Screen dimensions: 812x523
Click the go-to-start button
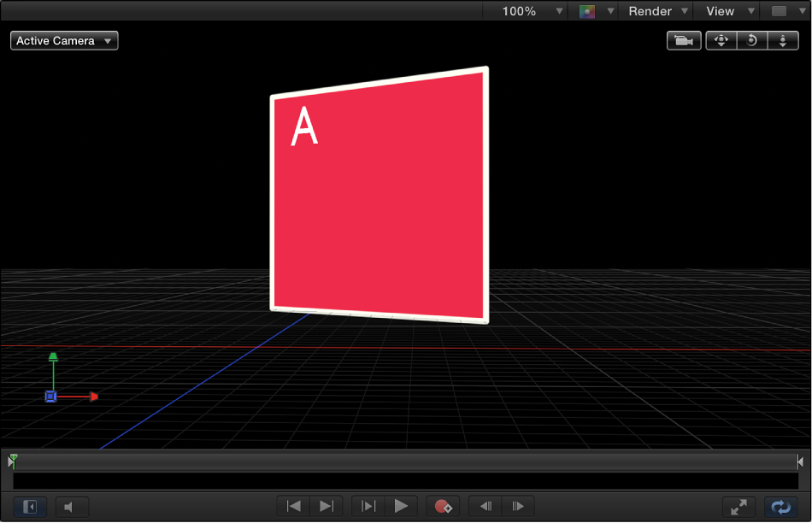[293, 506]
